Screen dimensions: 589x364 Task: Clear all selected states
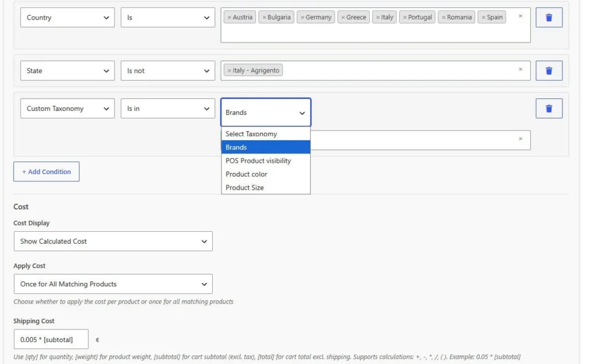pos(520,69)
